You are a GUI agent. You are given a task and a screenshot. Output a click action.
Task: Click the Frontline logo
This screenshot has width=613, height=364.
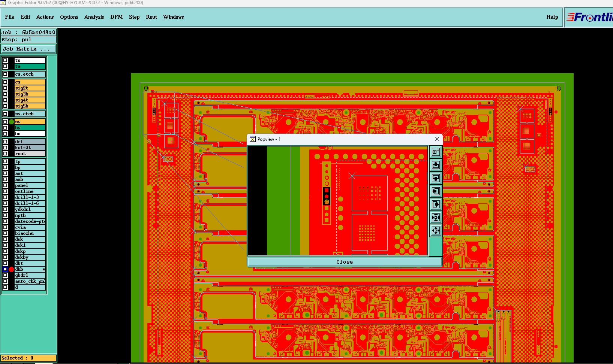pos(589,17)
